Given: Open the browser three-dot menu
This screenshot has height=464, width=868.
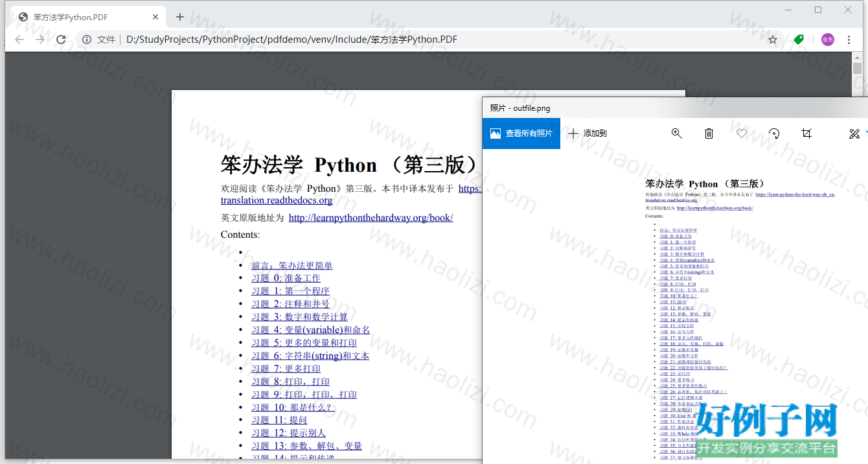Looking at the screenshot, I should (x=849, y=40).
